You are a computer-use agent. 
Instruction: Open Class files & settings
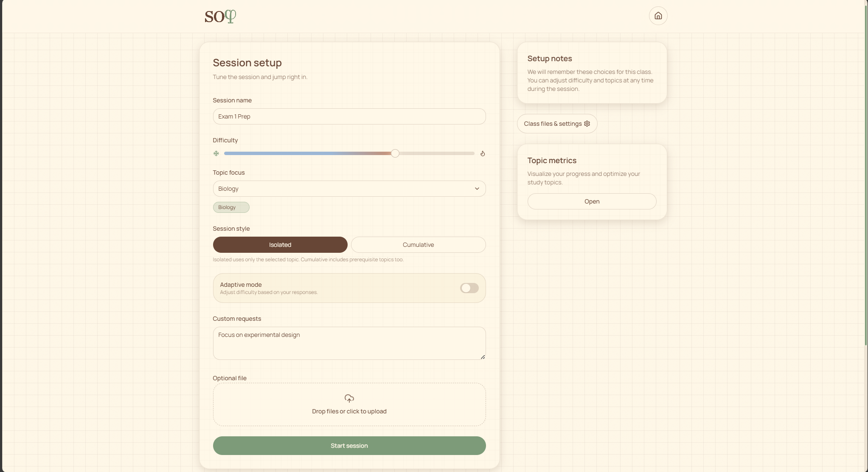click(552, 124)
